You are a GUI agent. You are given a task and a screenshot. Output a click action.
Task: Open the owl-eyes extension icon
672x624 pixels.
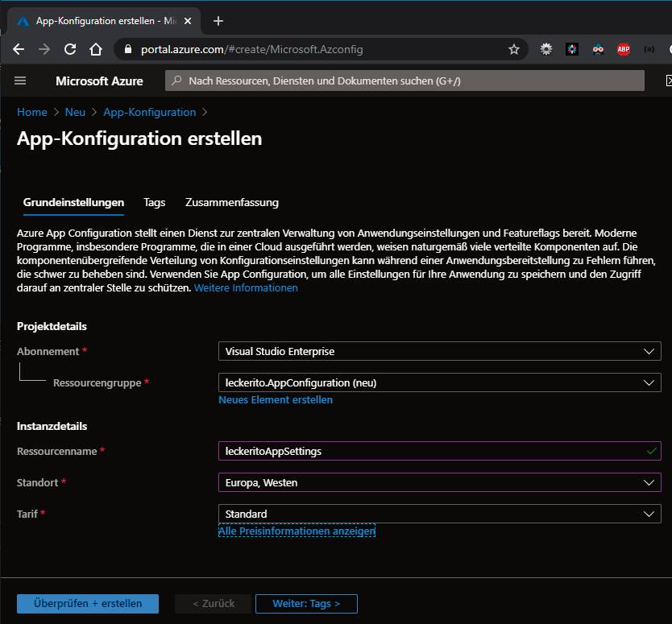(598, 49)
